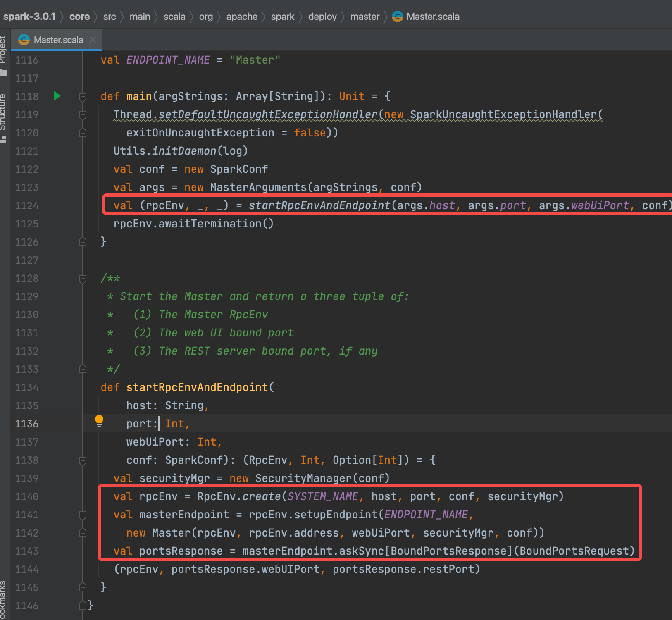The height and width of the screenshot is (620, 672).
Task: Click fold end marker at line 1120
Action: [x=83, y=133]
